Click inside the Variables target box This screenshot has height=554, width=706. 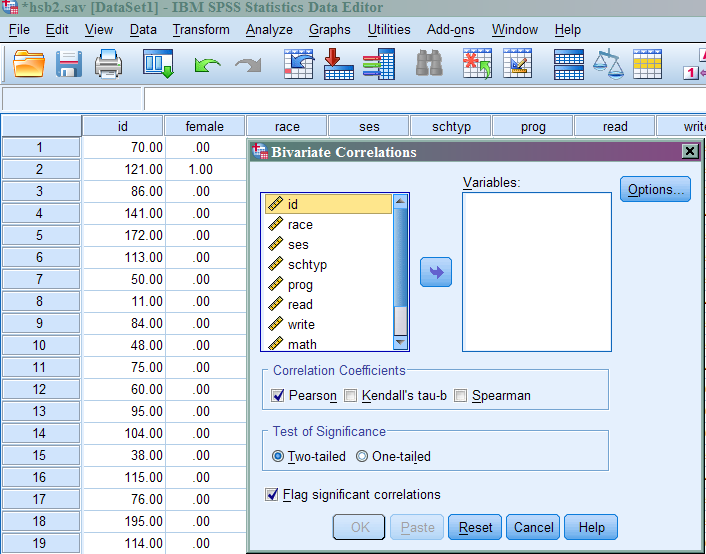(537, 272)
